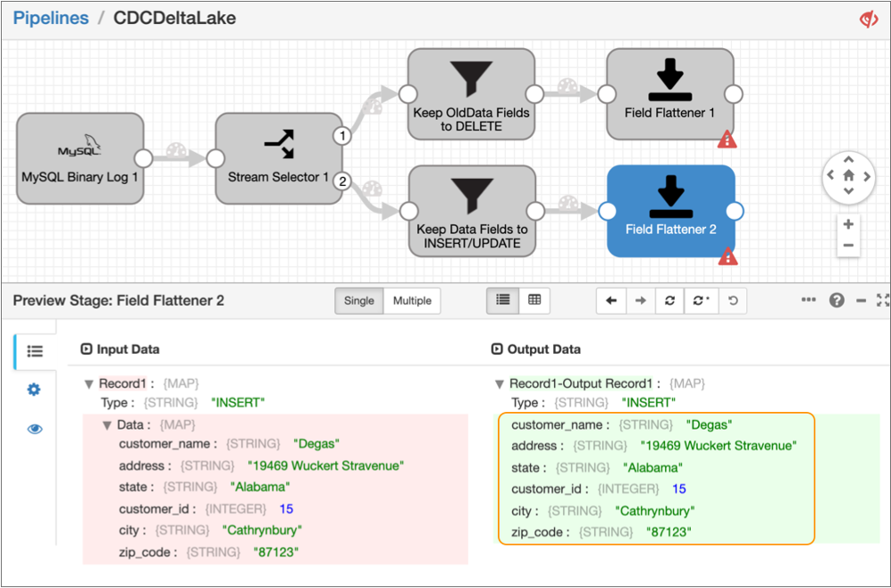Select the Stream Selector 1 stage
891x588 pixels.
pyautogui.click(x=279, y=158)
